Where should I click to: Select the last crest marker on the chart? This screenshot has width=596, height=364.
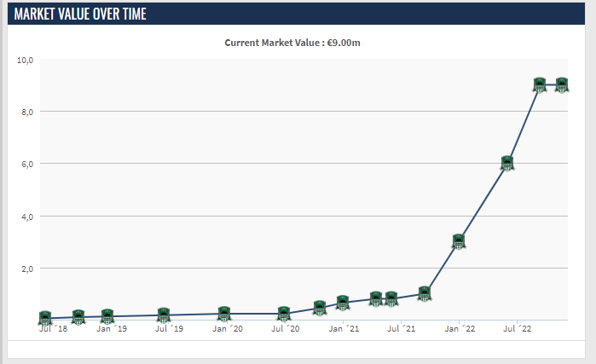[x=562, y=84]
